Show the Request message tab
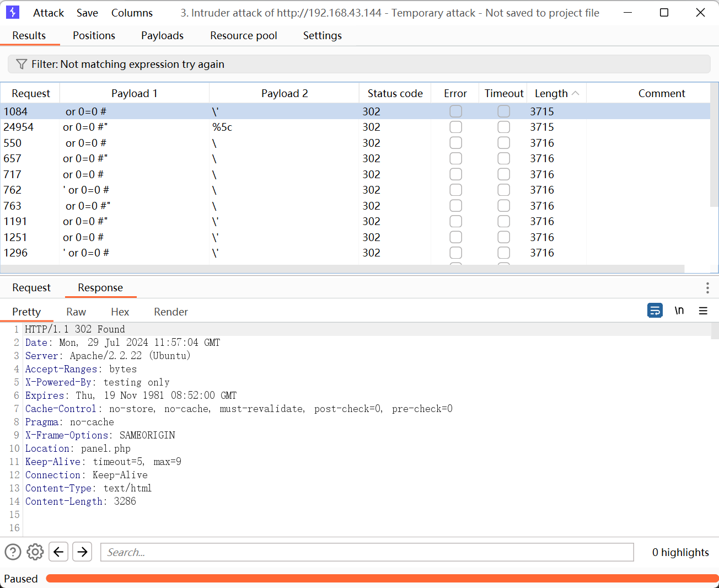 coord(31,287)
